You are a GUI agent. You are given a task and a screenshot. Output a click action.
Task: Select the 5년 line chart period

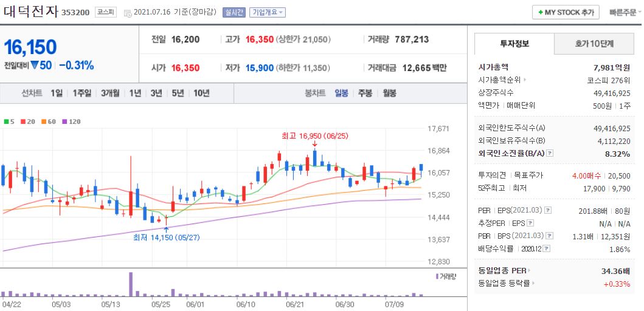178,93
